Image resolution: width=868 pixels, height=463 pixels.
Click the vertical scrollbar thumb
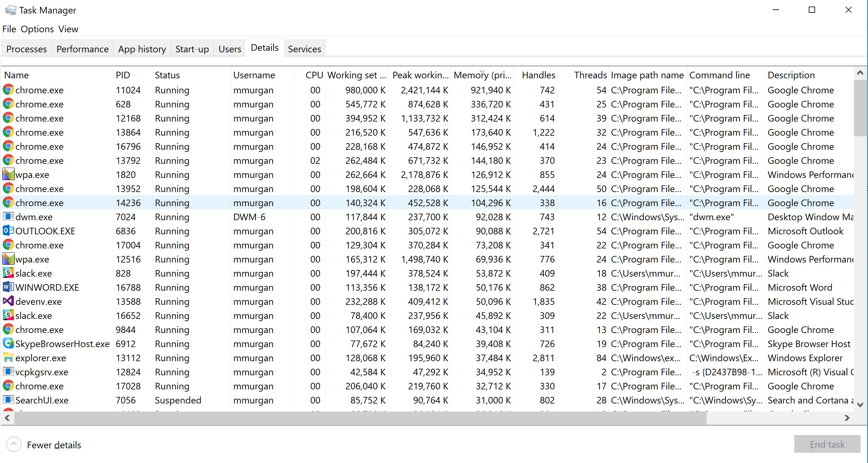click(860, 108)
